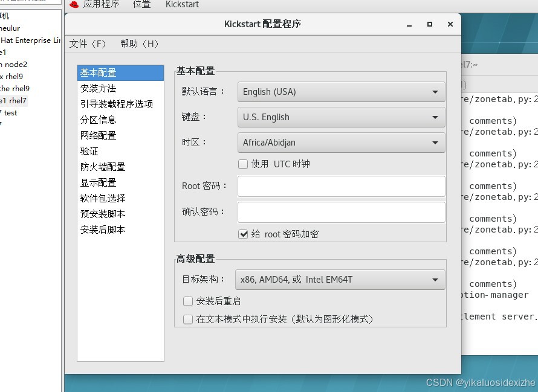Select 预安装脚本 in the sidebar
The width and height of the screenshot is (538, 392).
(x=120, y=214)
